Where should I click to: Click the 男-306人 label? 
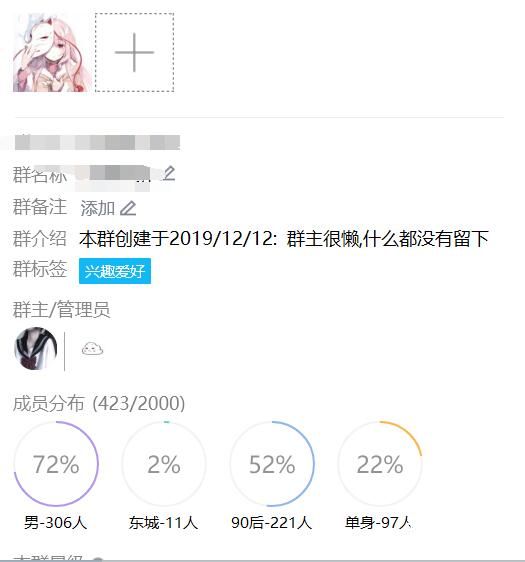(x=56, y=523)
